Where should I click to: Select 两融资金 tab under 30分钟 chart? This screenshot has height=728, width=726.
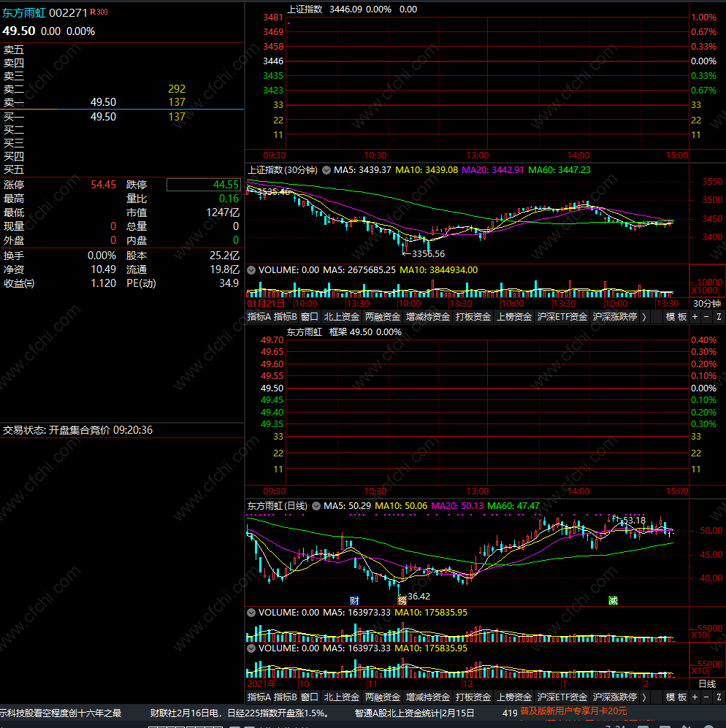tap(382, 317)
